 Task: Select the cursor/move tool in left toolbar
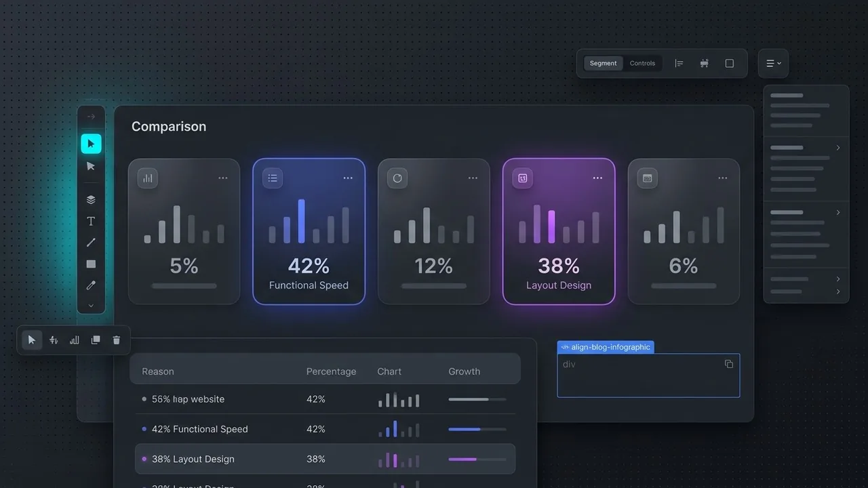click(x=91, y=143)
